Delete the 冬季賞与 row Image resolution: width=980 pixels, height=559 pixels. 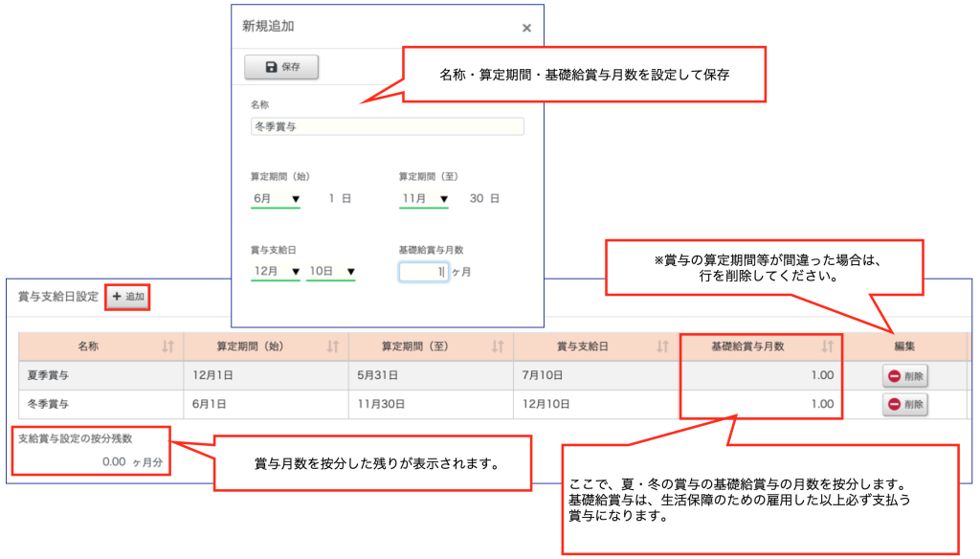[x=905, y=405]
